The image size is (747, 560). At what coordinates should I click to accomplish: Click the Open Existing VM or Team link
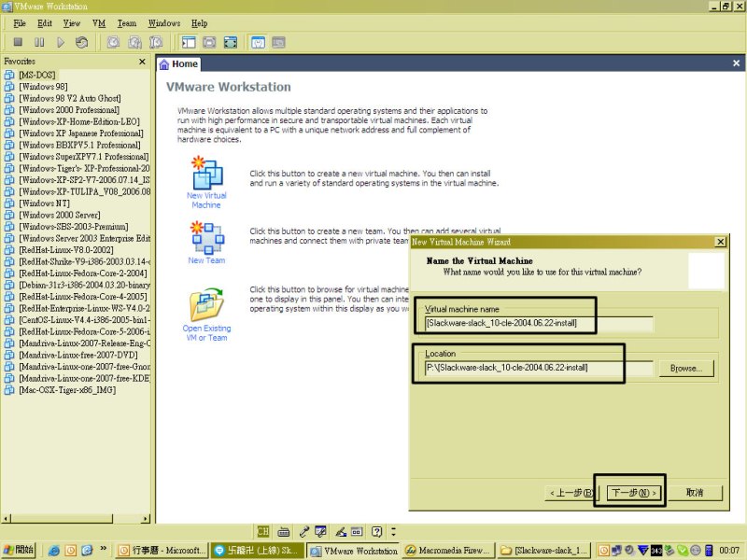coord(206,333)
